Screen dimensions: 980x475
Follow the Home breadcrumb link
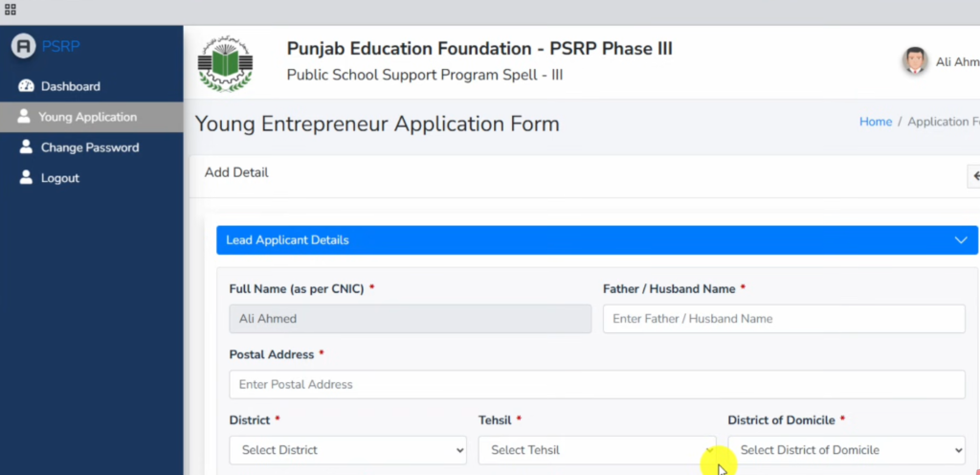click(875, 122)
